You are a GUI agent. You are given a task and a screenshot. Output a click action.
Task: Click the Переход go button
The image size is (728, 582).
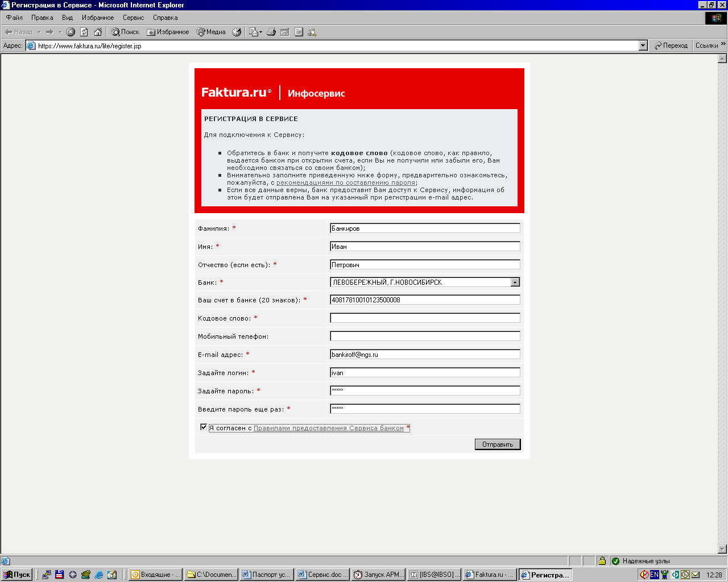[x=671, y=45]
